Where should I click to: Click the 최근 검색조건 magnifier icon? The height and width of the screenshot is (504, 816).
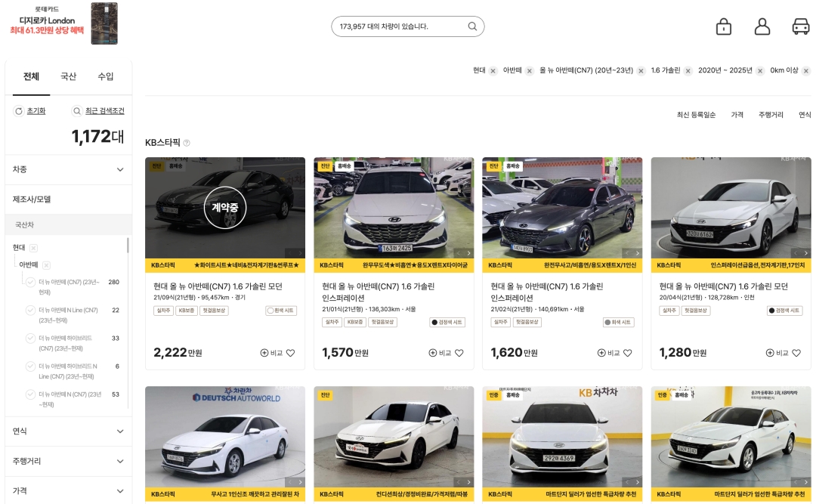tap(77, 111)
